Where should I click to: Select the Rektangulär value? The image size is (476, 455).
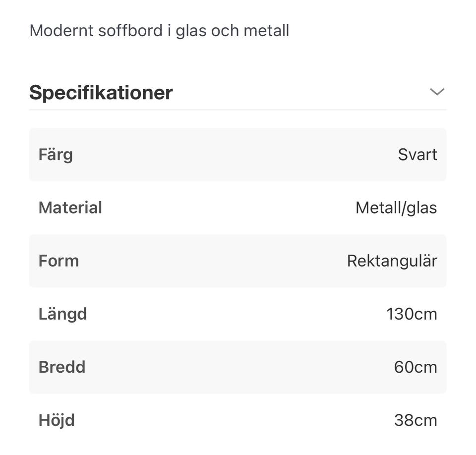[392, 261]
